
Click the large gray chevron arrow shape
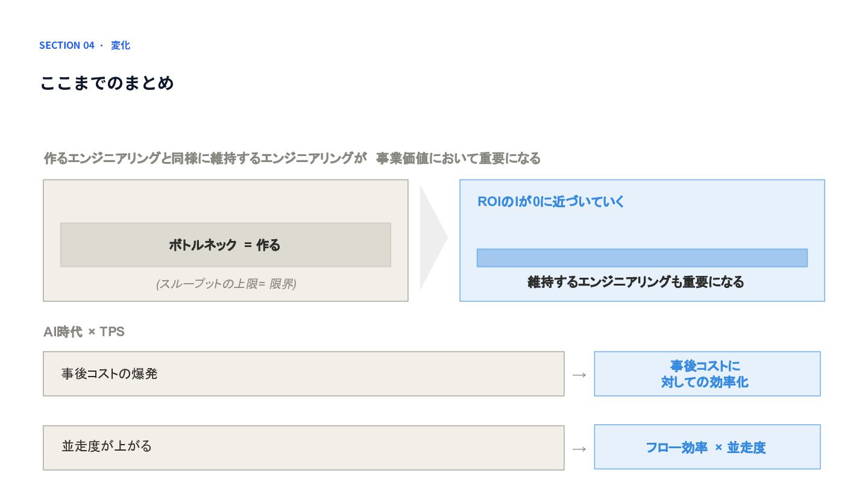[x=433, y=238]
